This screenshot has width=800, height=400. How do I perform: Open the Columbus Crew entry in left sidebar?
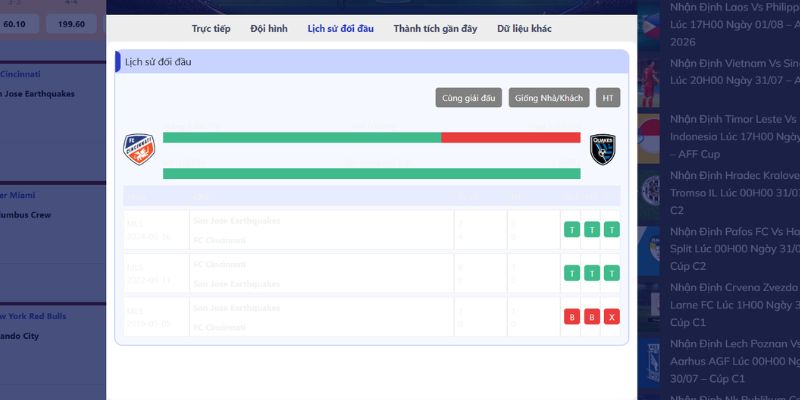tap(26, 215)
